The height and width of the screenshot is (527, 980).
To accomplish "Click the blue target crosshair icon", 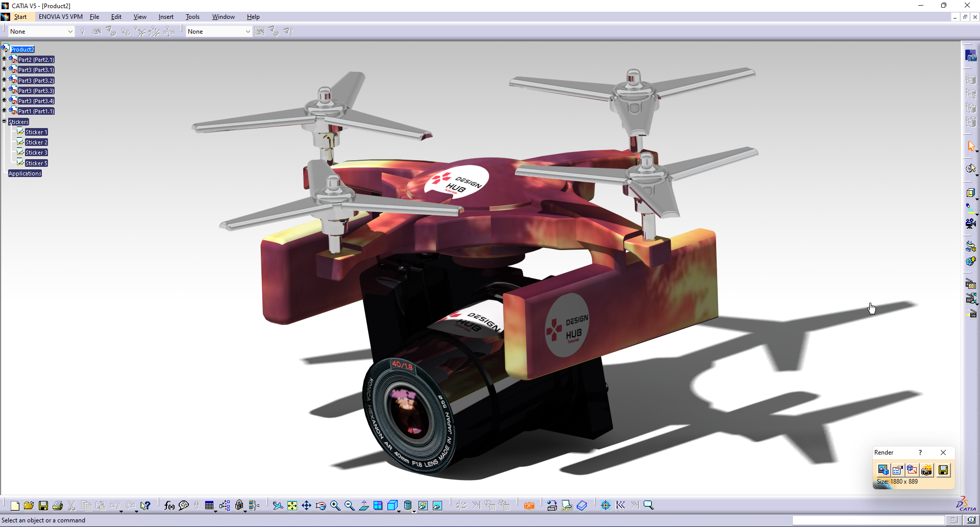I will pos(606,506).
